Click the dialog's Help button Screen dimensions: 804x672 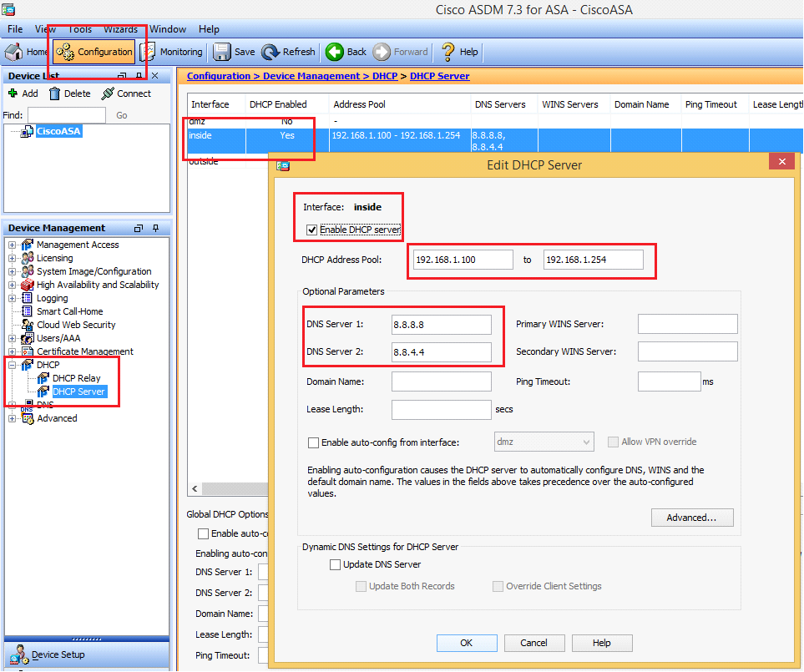point(602,643)
